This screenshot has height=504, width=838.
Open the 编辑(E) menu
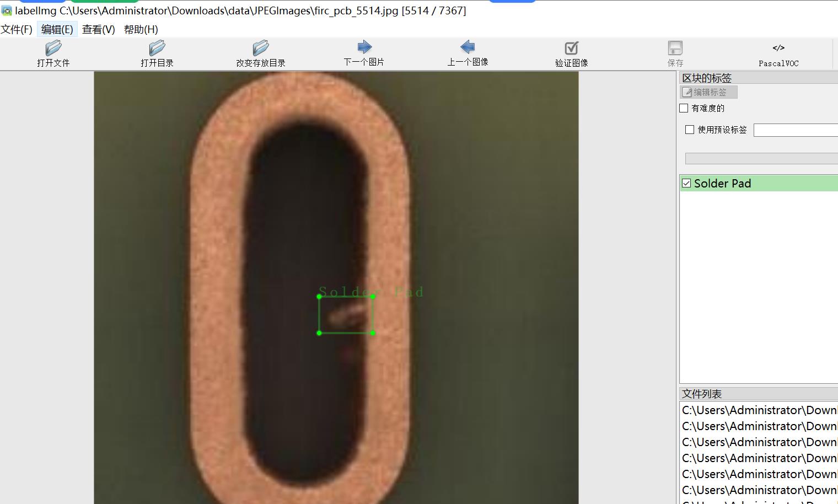[57, 29]
